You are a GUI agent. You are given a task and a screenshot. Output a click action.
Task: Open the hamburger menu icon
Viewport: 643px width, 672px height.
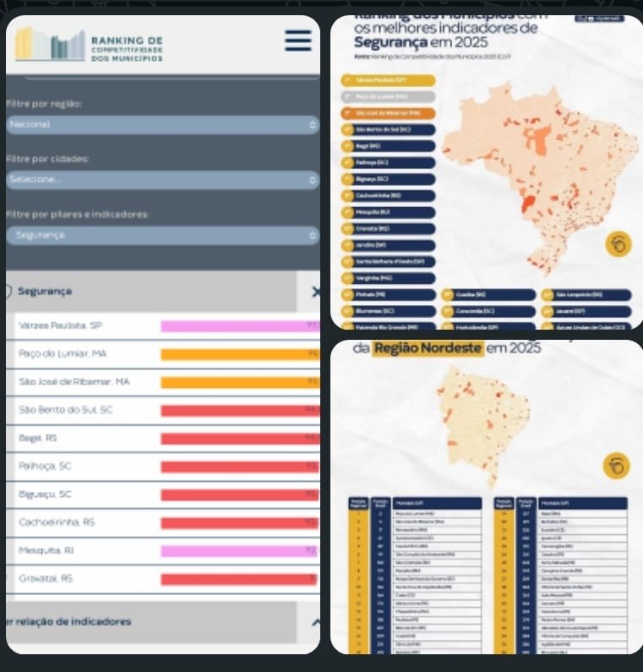point(297,41)
